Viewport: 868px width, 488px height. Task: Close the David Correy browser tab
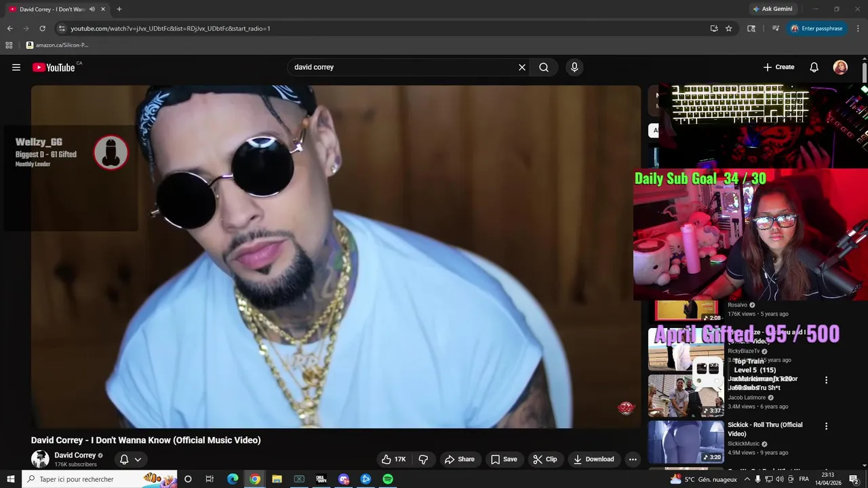click(x=103, y=9)
